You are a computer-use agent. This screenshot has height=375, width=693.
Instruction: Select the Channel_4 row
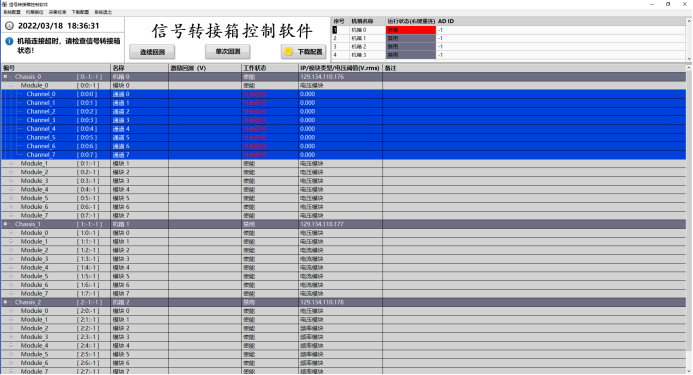(343, 129)
